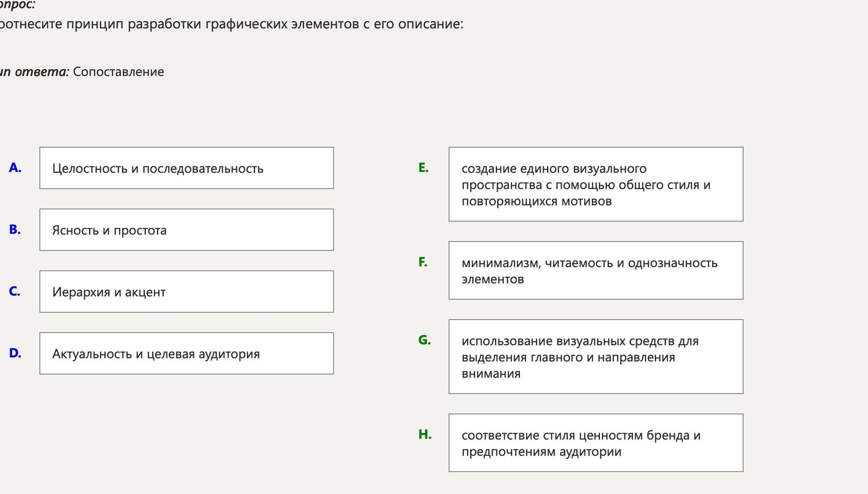Click the italic 'ответа:' label
This screenshot has height=494, width=868.
pyautogui.click(x=42, y=72)
